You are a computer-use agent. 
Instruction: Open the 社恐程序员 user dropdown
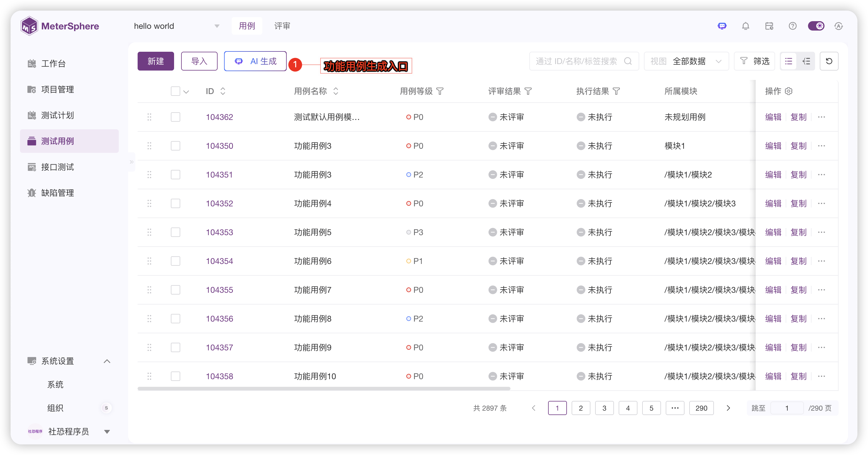pos(107,432)
